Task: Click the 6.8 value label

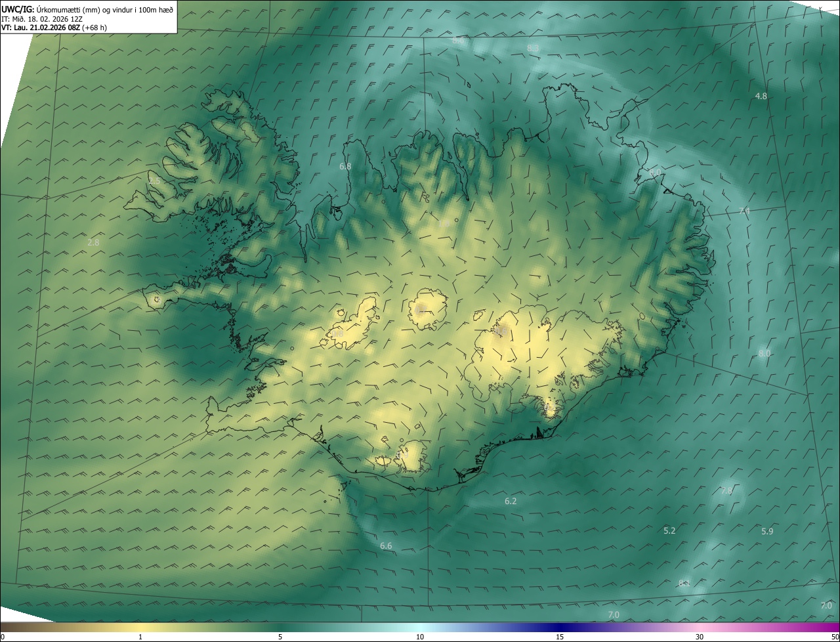Action: (x=345, y=166)
